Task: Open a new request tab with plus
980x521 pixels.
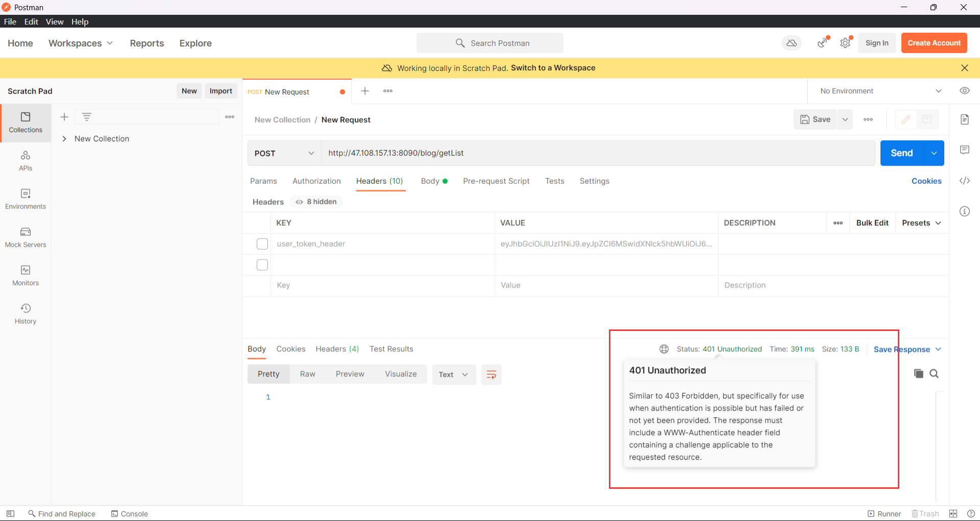Action: click(x=365, y=91)
